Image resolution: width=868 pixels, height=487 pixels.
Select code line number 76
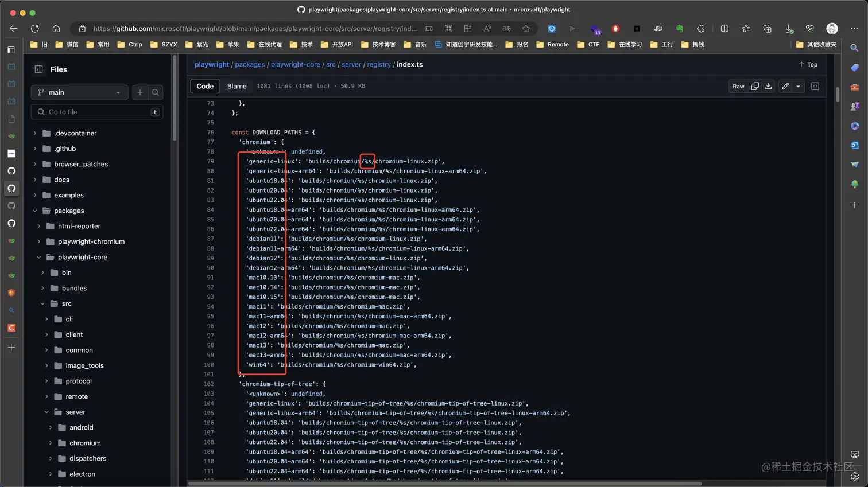coord(210,132)
